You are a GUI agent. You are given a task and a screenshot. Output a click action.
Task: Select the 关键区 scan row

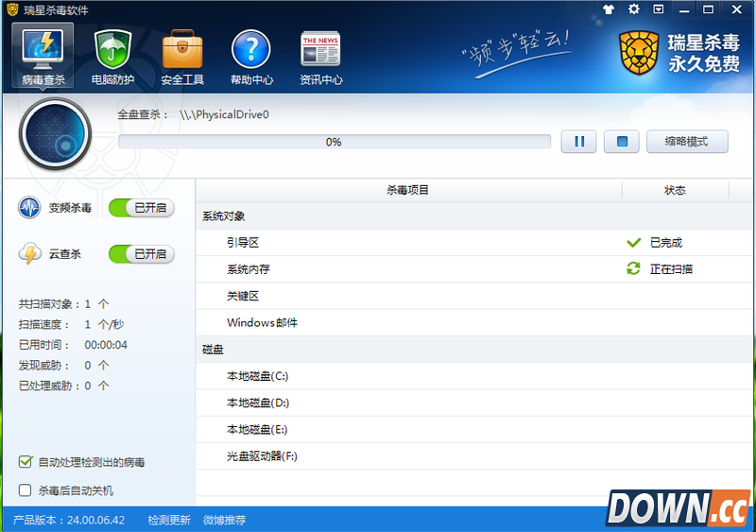tap(474, 296)
